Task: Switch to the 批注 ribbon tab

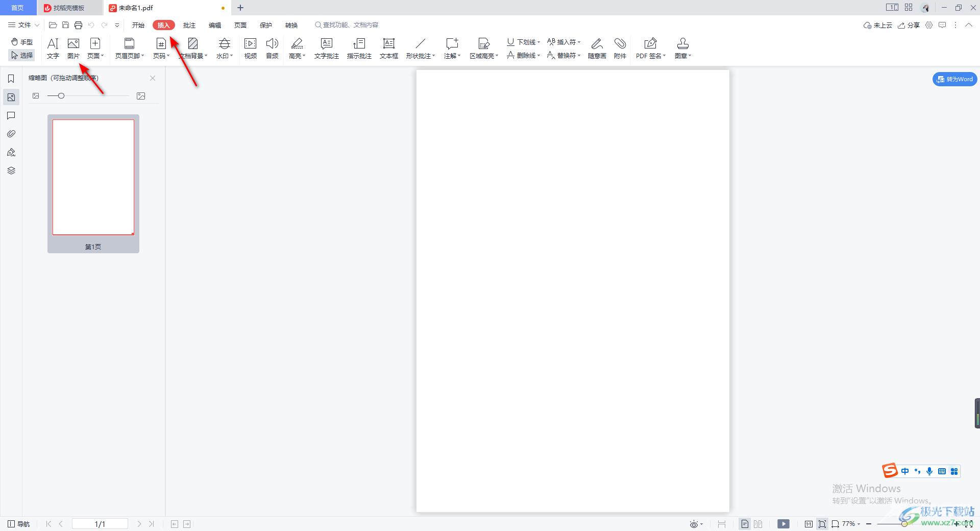Action: coord(189,25)
